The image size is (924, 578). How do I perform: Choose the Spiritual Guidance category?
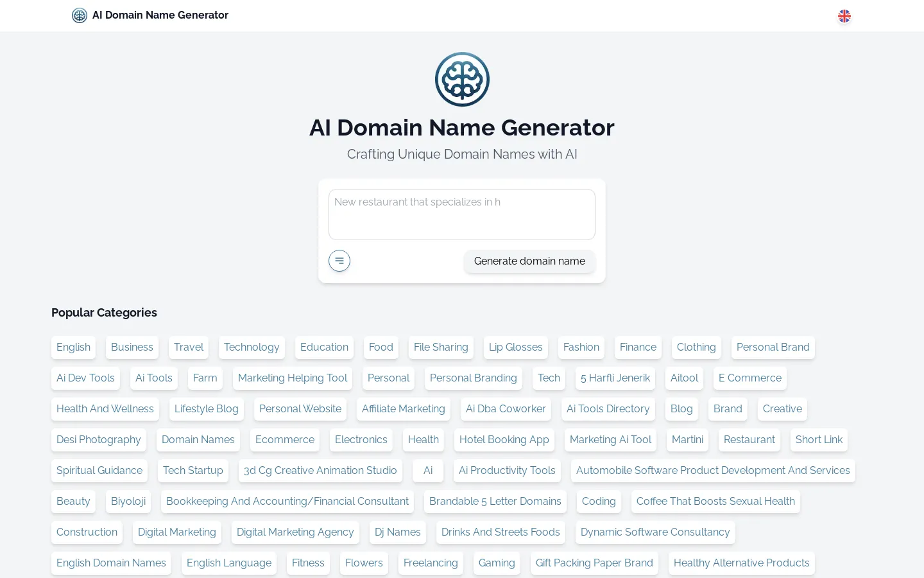point(99,471)
